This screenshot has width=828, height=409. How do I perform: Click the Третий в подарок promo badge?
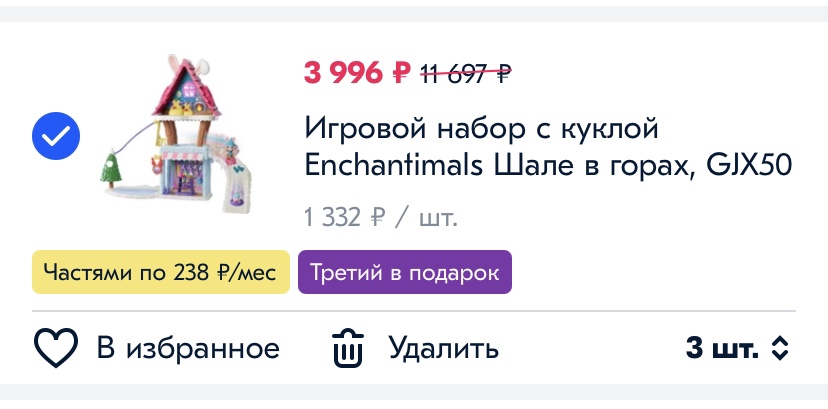(x=404, y=272)
